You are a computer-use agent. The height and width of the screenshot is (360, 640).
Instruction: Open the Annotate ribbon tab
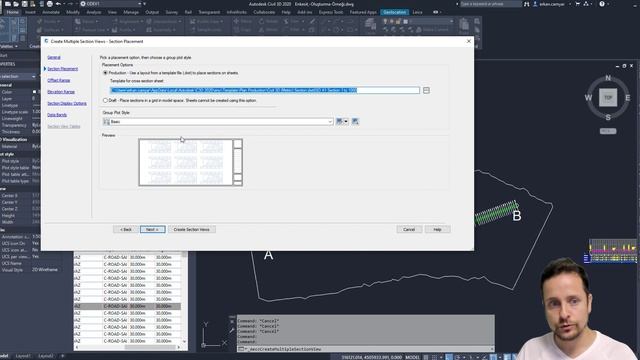coord(51,12)
